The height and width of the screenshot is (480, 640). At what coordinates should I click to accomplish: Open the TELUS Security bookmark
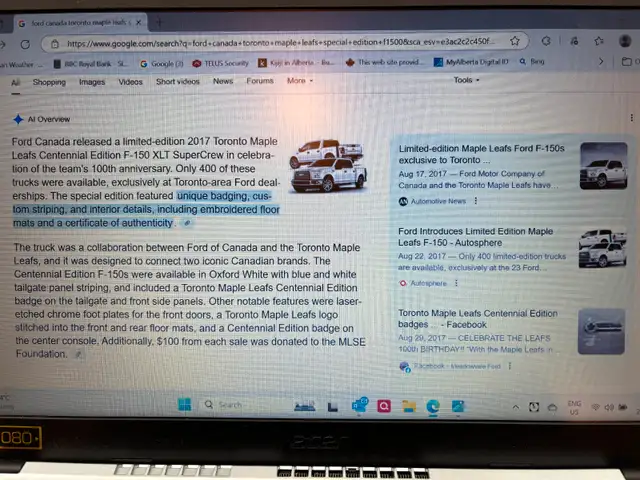220,63
